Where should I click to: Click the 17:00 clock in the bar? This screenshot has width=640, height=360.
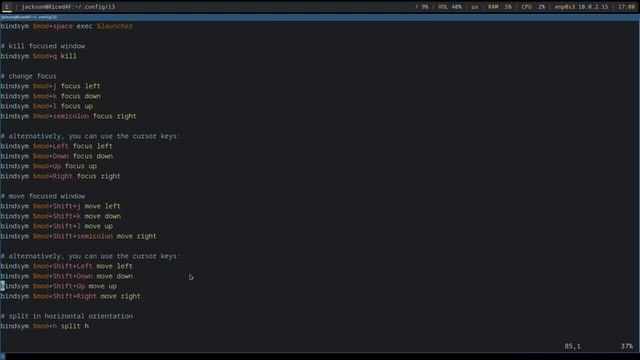pyautogui.click(x=627, y=7)
